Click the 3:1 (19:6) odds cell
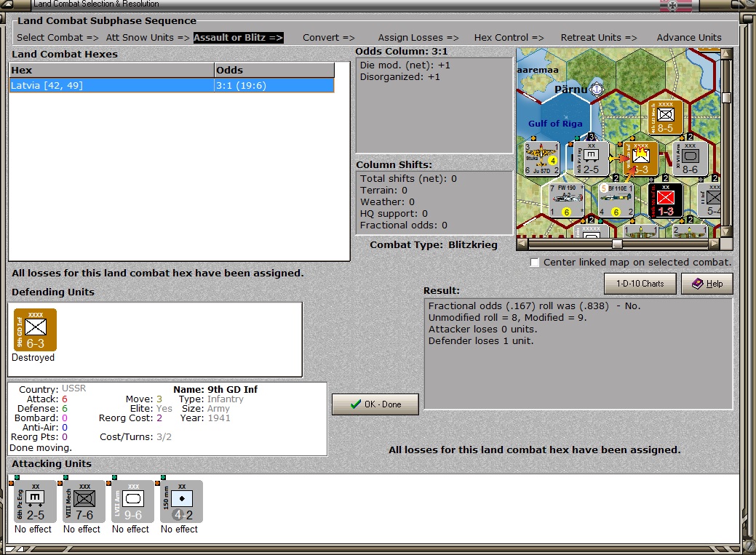This screenshot has width=756, height=555. point(274,85)
